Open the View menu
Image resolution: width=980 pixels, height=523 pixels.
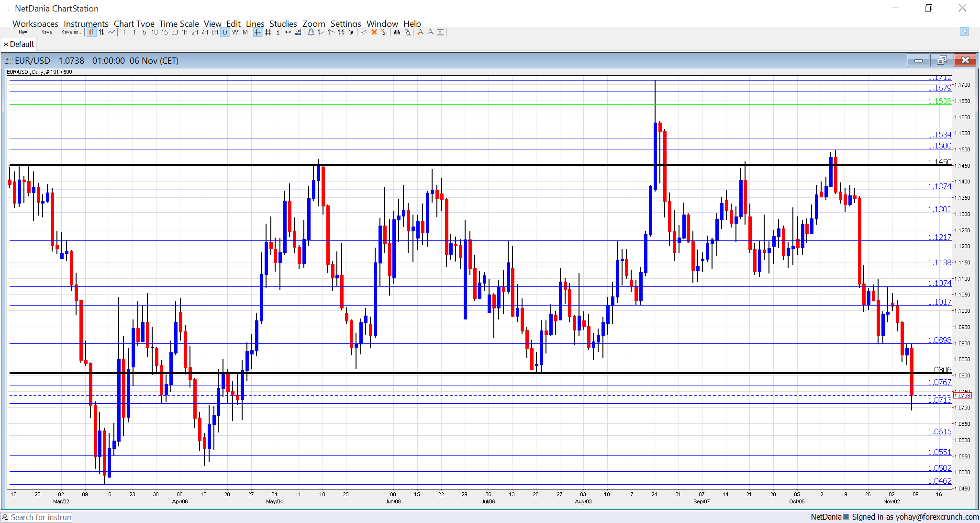(212, 23)
